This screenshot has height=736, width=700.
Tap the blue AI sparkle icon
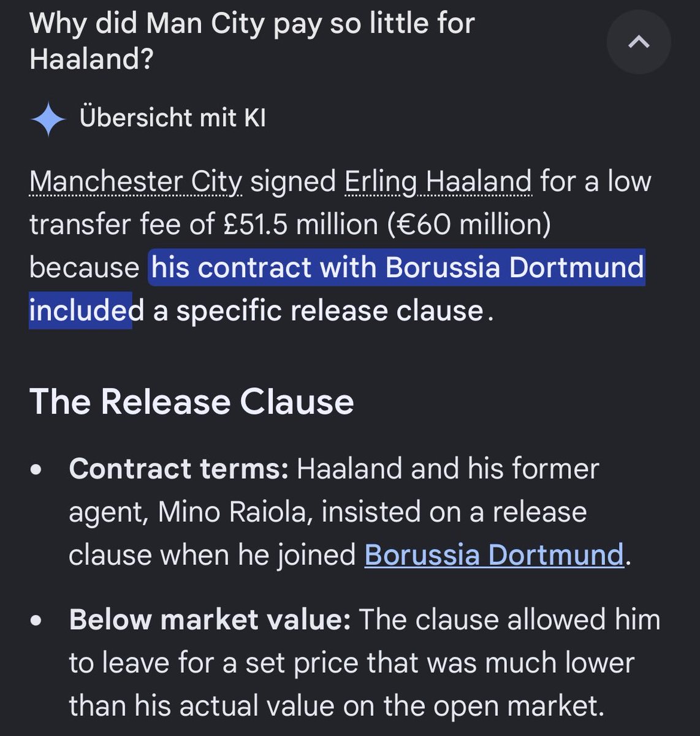point(48,118)
